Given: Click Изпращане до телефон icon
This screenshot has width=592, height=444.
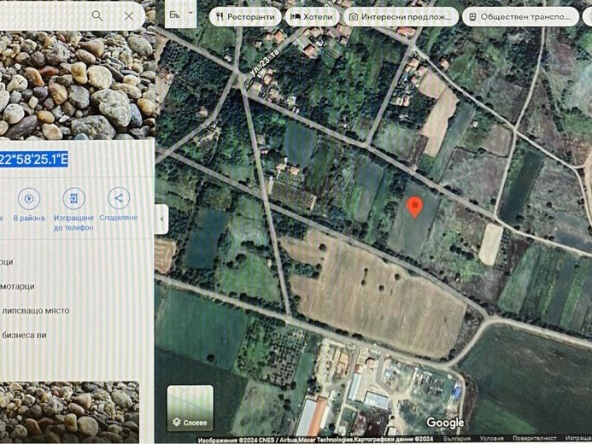Looking at the screenshot, I should (x=74, y=198).
